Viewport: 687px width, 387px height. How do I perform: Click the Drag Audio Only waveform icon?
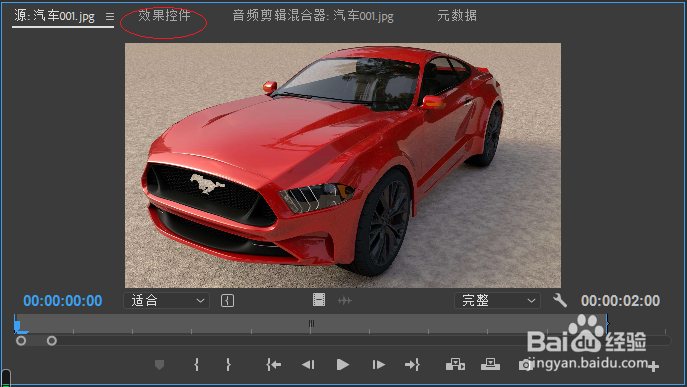pos(345,301)
